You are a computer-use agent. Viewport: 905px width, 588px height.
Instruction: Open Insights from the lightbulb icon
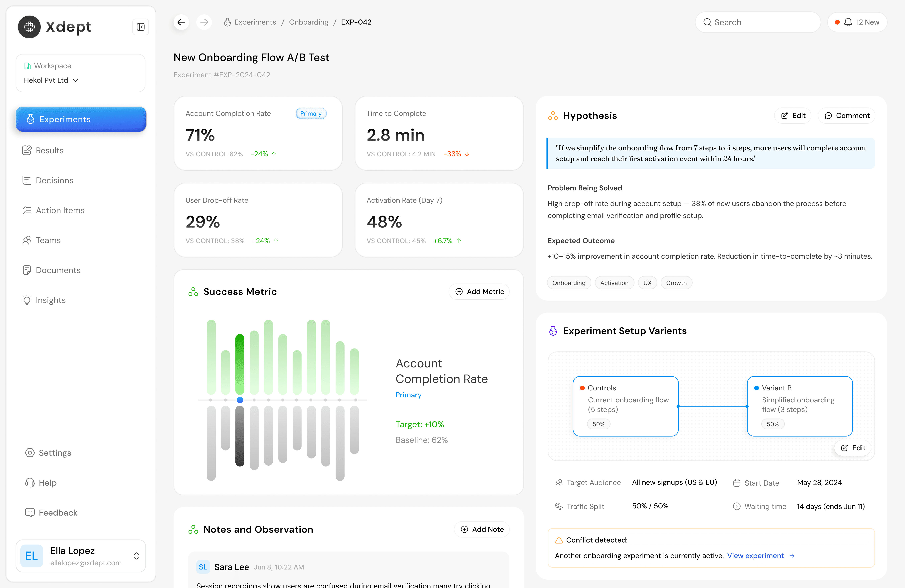click(x=27, y=300)
